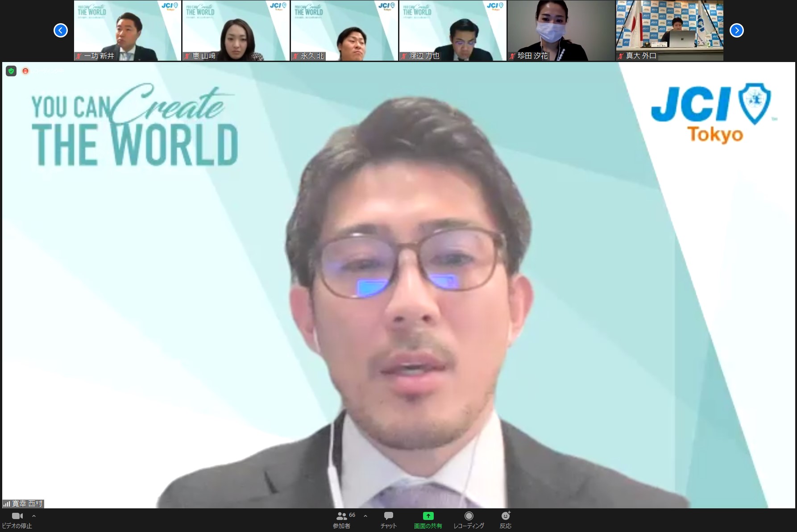
Task: Click the red recording indicator dot
Action: pyautogui.click(x=25, y=71)
